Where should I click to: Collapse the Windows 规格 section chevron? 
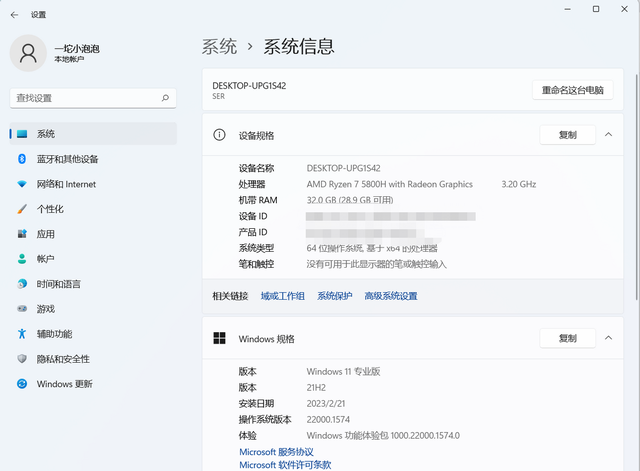click(608, 339)
